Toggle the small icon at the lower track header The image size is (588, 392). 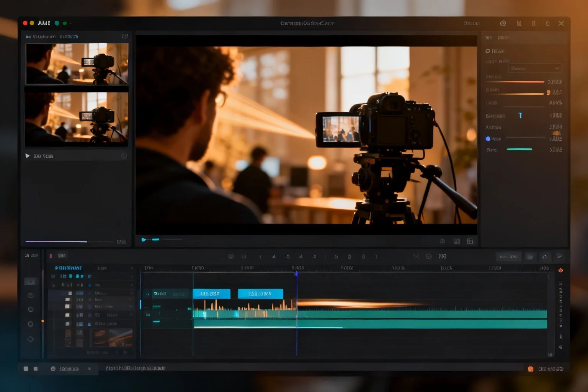click(x=147, y=315)
